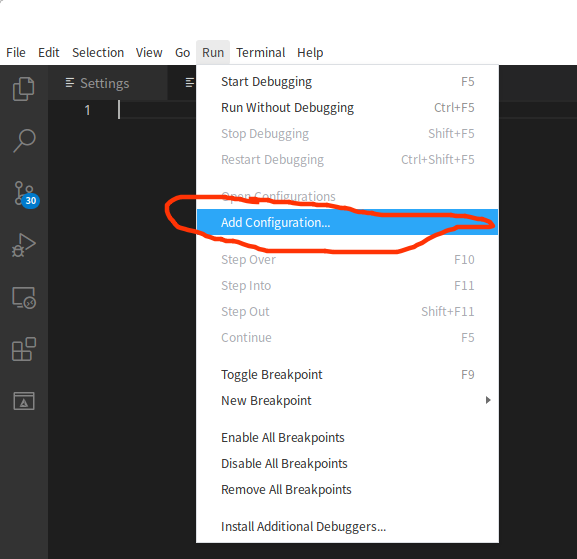
Task: Choose Run Without Debugging
Action: click(x=347, y=107)
